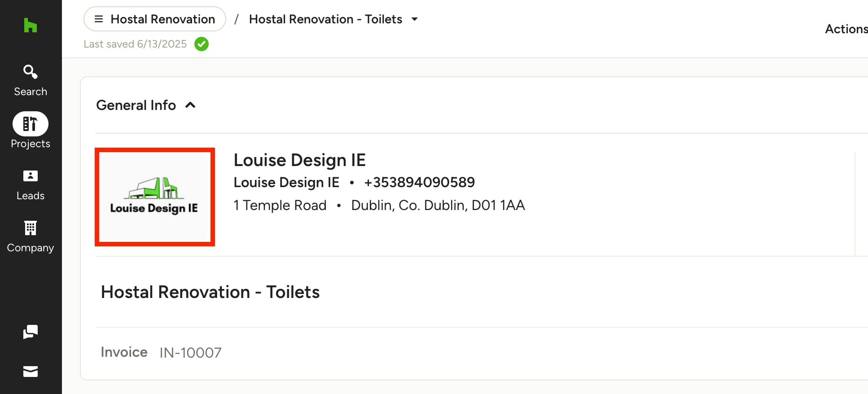Viewport: 868px width, 394px height.
Task: Click the Louise Design IE company heading
Action: tap(300, 160)
